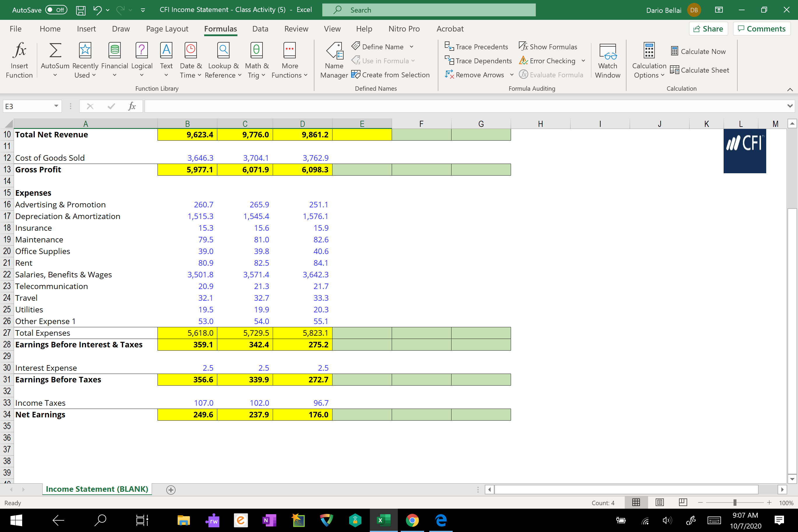The width and height of the screenshot is (798, 532).
Task: Save the workbook using the Save icon
Action: tap(80, 10)
